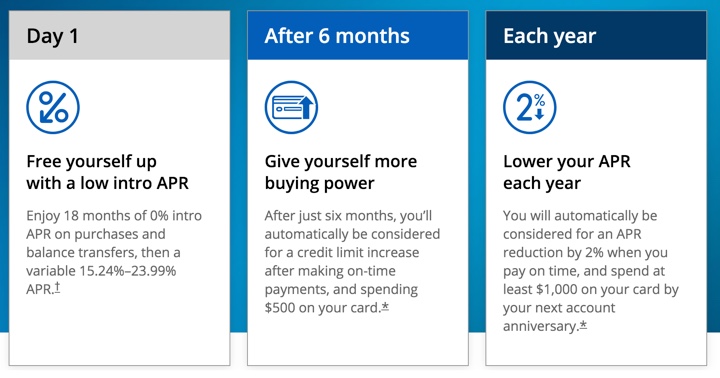Select the Day 1 card header
Screen dimensions: 720x378
[x=119, y=35]
